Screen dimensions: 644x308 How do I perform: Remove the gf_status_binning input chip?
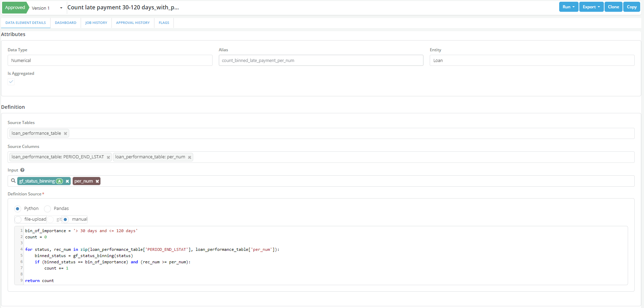click(67, 181)
